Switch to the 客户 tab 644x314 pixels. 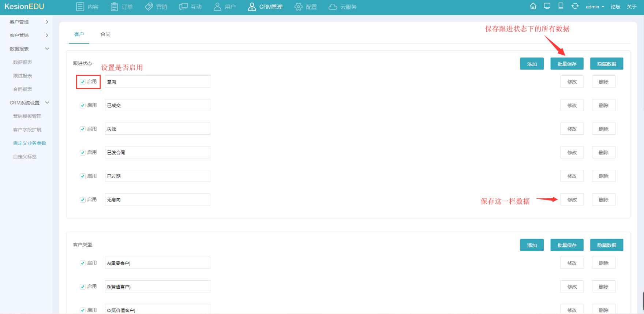tap(79, 34)
